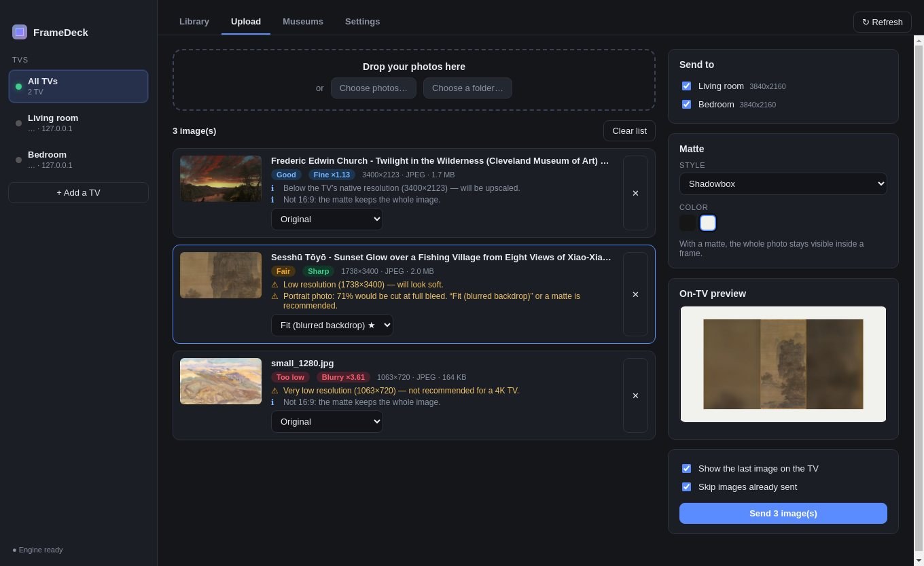The image size is (924, 566).
Task: Pick the black matte color swatch
Action: (688, 223)
